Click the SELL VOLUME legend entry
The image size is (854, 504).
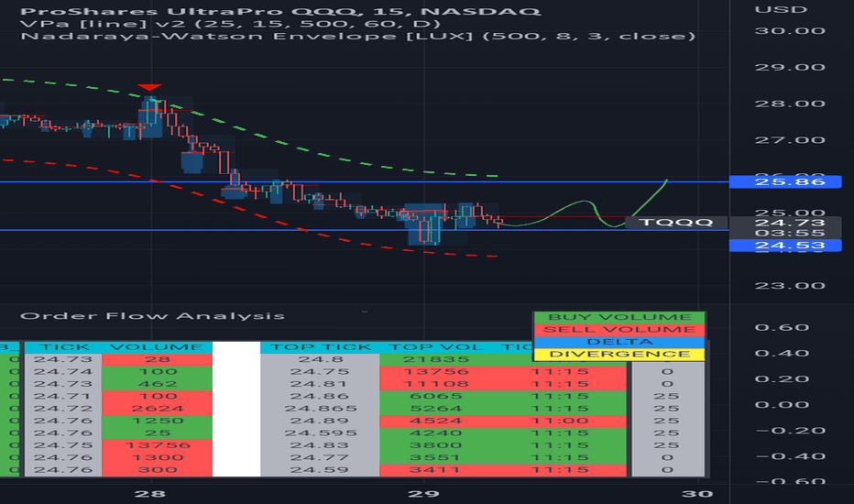coord(619,330)
